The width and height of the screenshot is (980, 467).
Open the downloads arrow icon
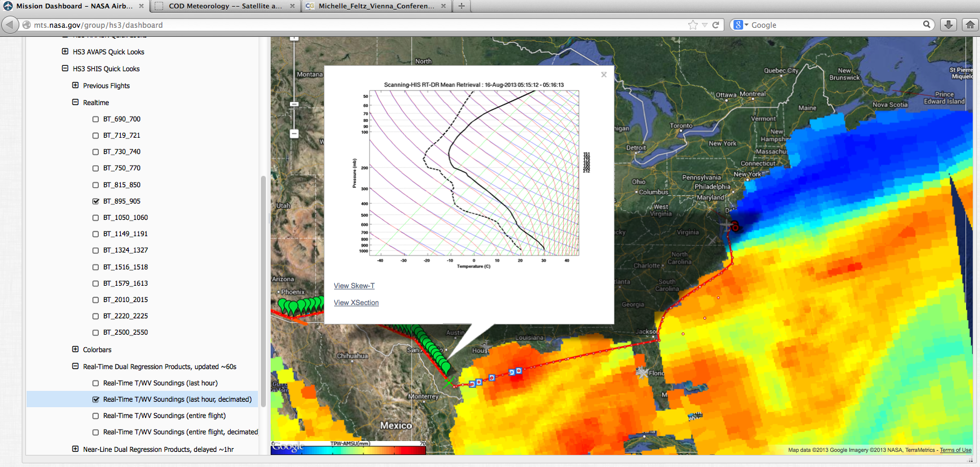point(949,25)
